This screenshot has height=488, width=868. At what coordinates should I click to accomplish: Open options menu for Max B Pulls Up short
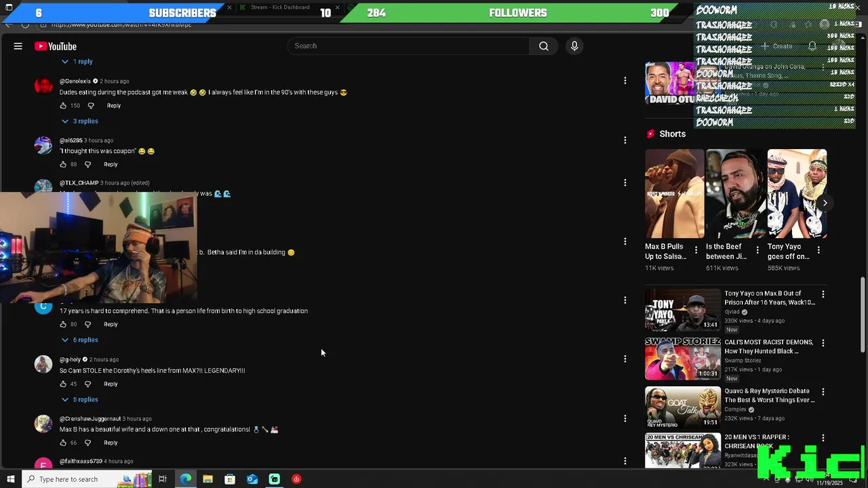696,250
